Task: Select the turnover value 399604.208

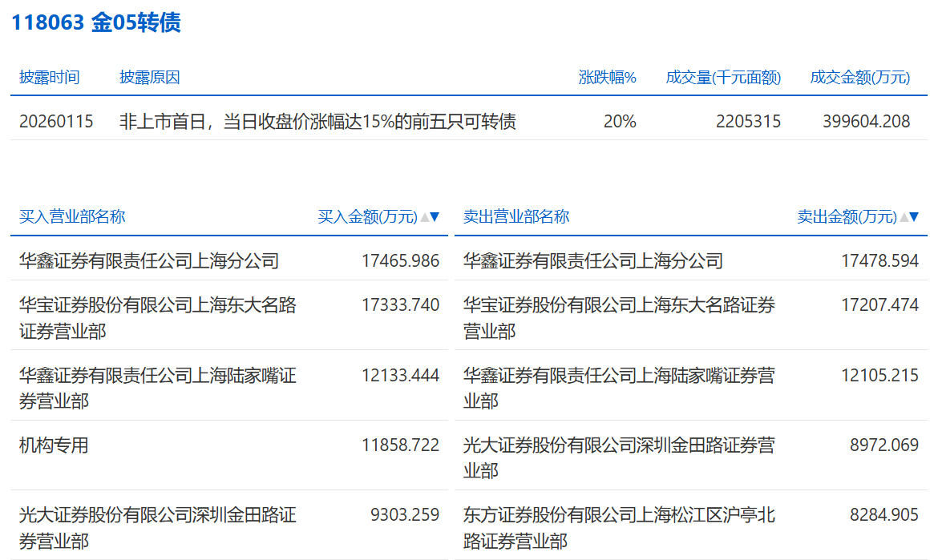Action: pyautogui.click(x=866, y=122)
